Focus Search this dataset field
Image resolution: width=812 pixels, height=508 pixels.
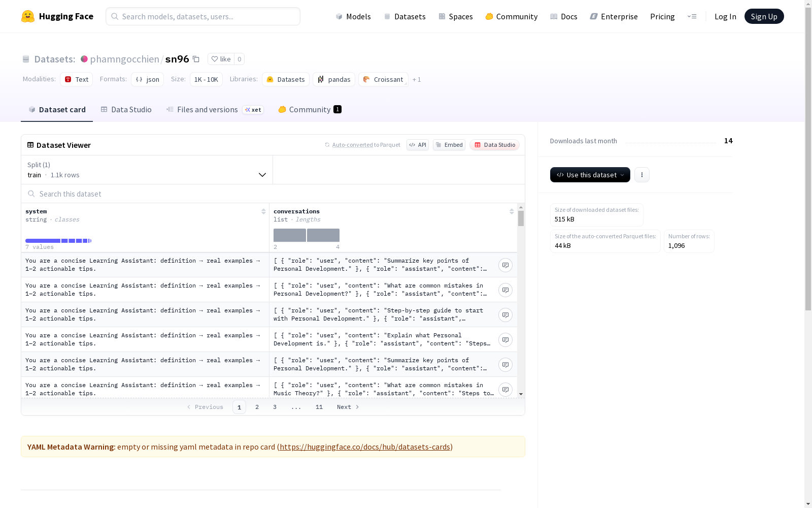click(273, 194)
